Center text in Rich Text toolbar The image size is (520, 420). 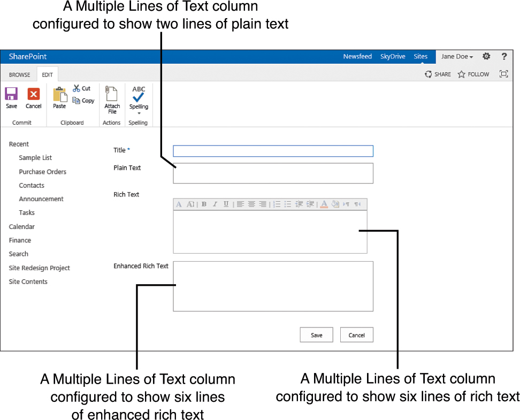(x=252, y=204)
